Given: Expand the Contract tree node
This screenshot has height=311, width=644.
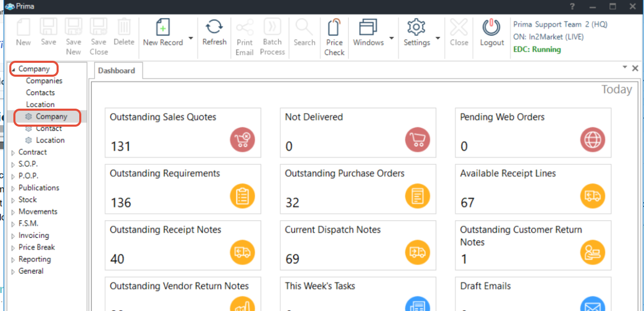Looking at the screenshot, I should pyautogui.click(x=13, y=152).
